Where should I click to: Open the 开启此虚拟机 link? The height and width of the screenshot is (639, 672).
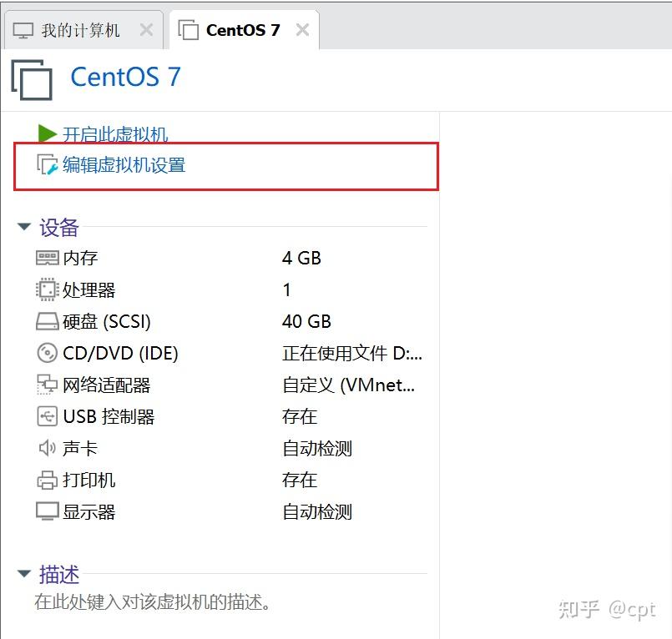click(x=115, y=134)
